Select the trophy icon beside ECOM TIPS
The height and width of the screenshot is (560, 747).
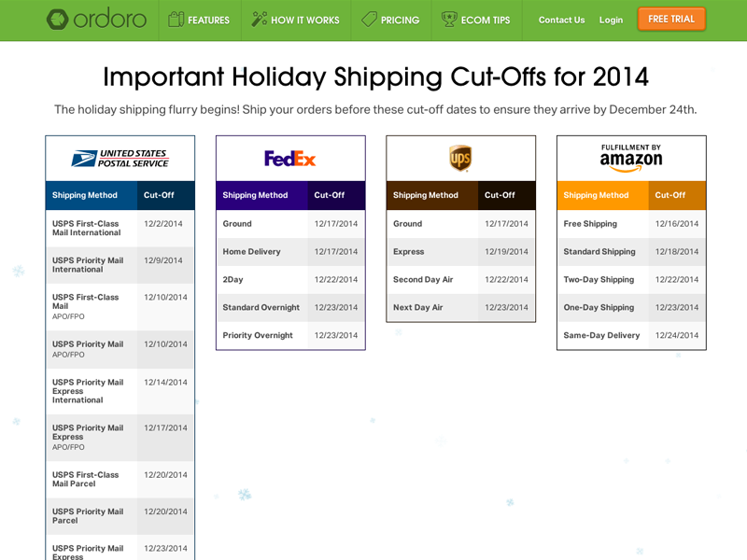[x=448, y=19]
